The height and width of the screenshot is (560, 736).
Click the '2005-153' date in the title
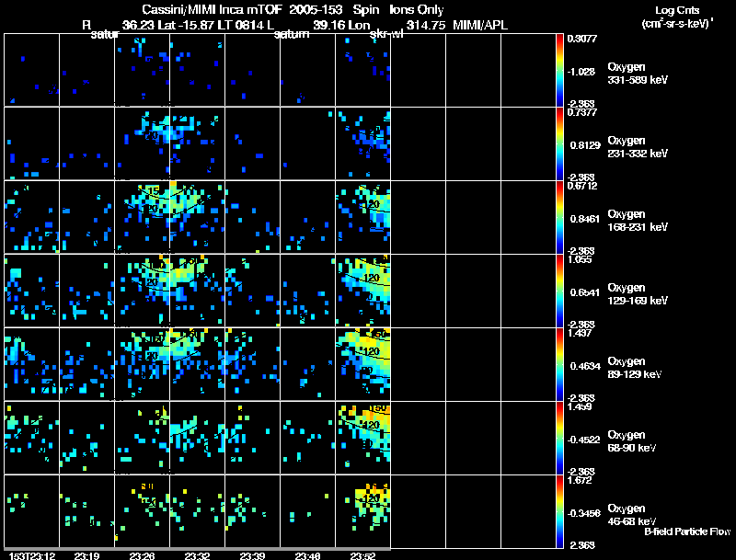tap(315, 9)
